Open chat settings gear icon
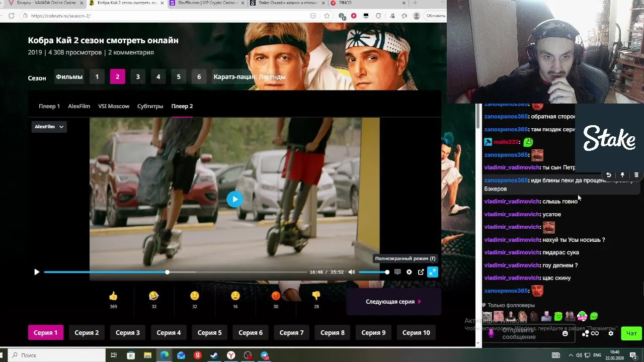 point(611,333)
